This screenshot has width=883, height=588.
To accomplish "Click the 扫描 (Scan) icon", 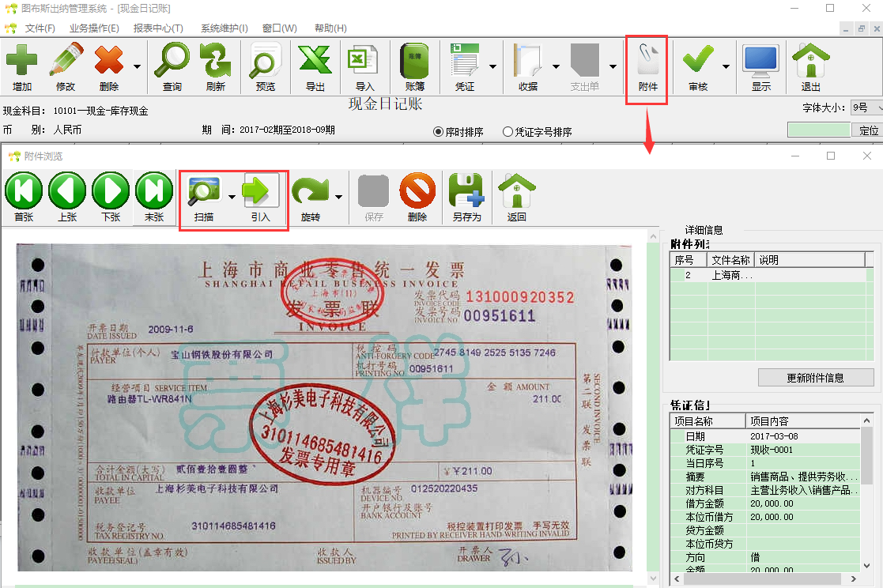I will (204, 191).
